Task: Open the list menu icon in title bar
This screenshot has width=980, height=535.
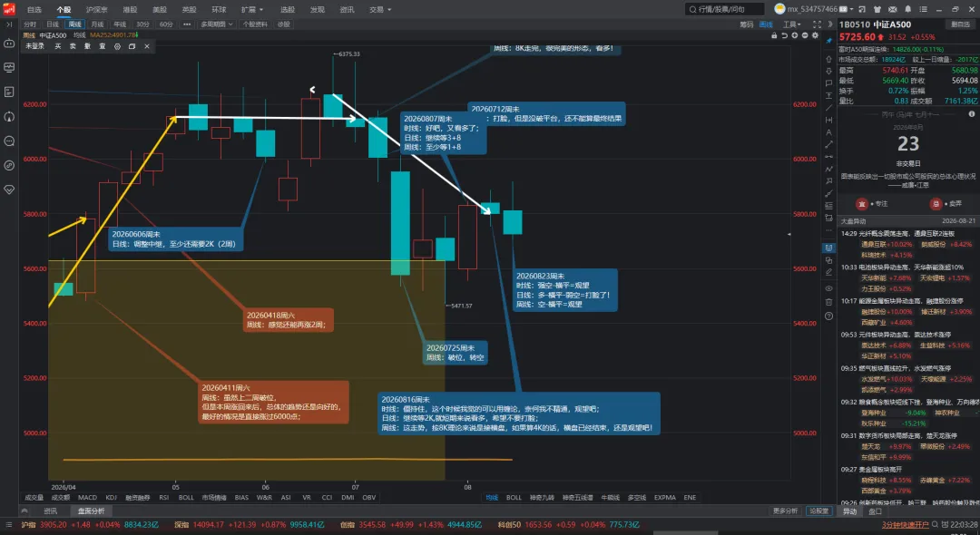Action: pyautogui.click(x=923, y=9)
